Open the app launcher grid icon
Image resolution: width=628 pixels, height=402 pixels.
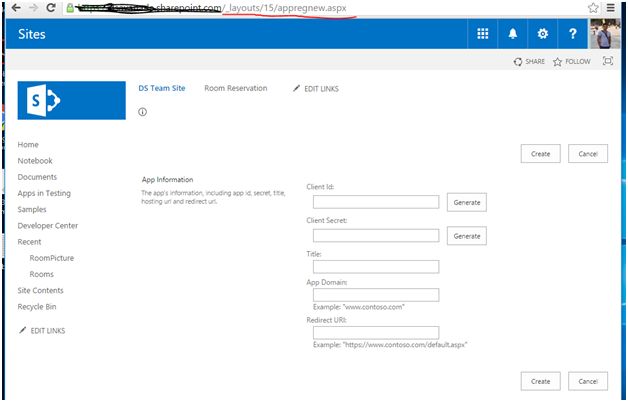click(483, 34)
